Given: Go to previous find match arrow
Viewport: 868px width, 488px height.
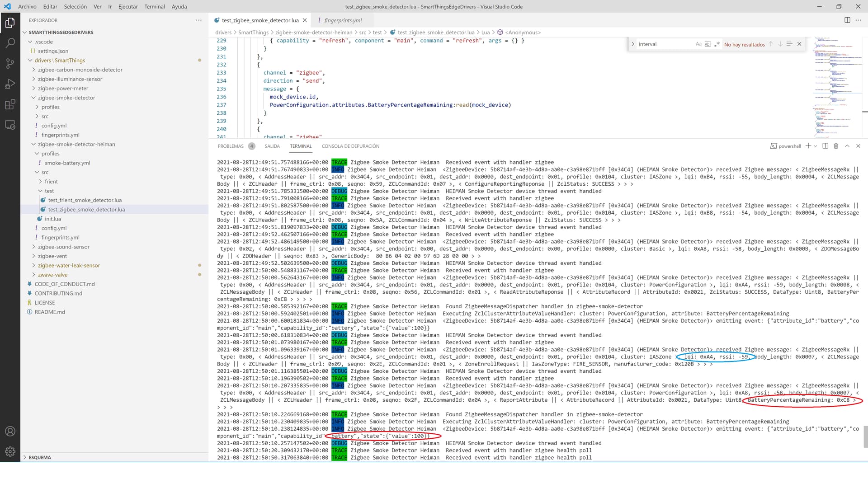Looking at the screenshot, I should click(x=771, y=44).
